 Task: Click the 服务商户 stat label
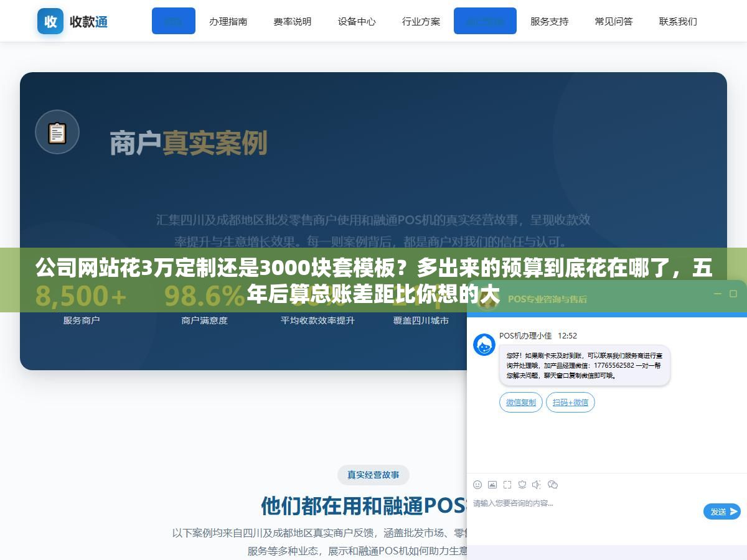point(81,320)
